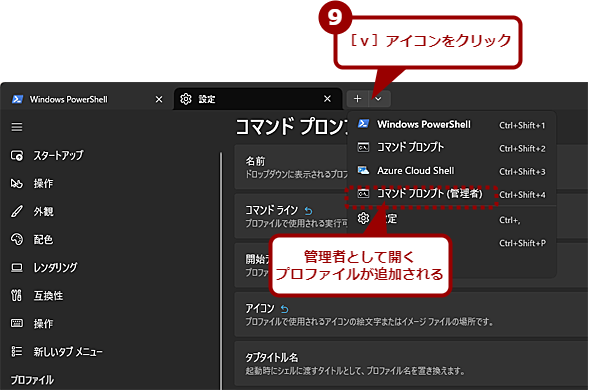Viewport: 589px width, 391px height.
Task: Open the Ctrl+, settings entry in the dropdown
Action: pyautogui.click(x=452, y=219)
